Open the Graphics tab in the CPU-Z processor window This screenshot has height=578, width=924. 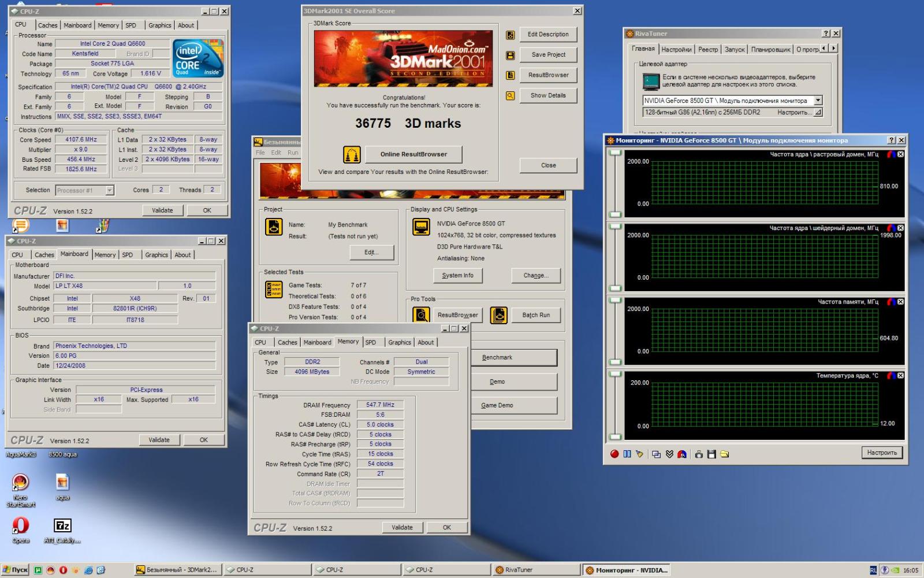159,25
